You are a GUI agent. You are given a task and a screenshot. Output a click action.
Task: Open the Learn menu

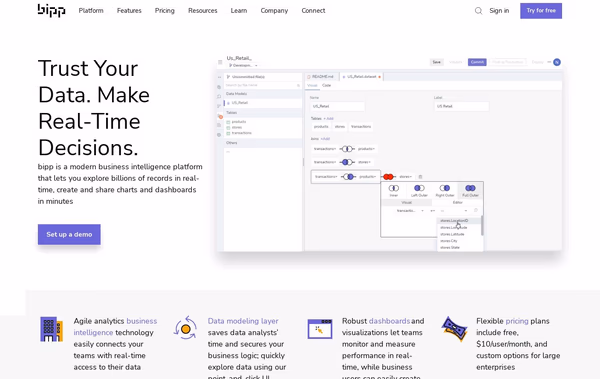point(239,11)
